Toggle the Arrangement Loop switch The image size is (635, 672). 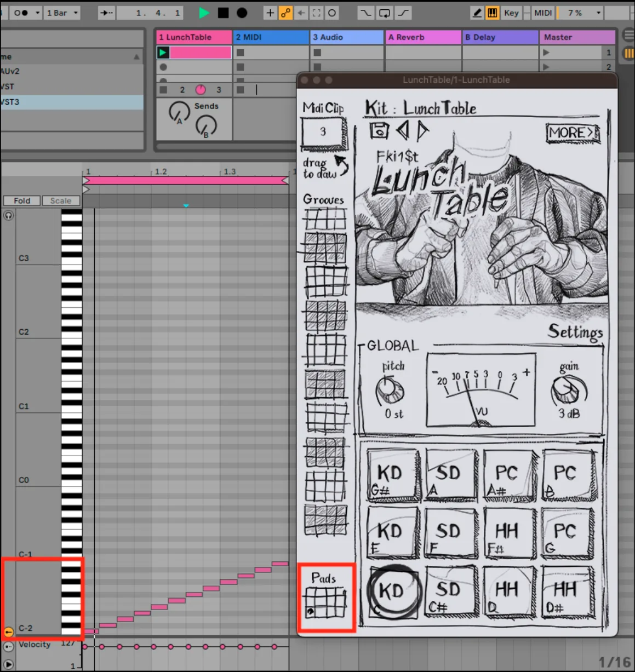tap(385, 13)
